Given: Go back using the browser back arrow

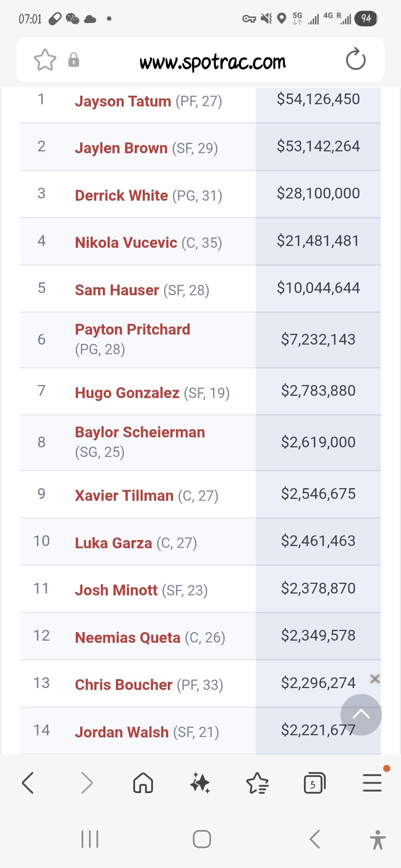Looking at the screenshot, I should tap(28, 783).
